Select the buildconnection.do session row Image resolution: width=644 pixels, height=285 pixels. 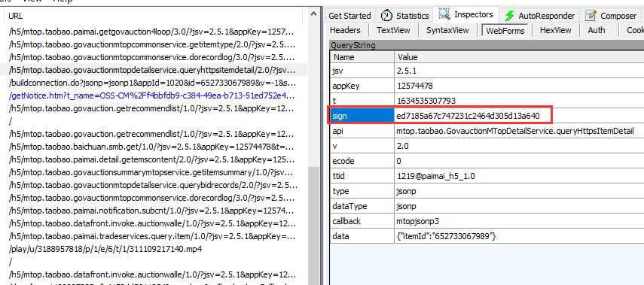click(x=154, y=83)
